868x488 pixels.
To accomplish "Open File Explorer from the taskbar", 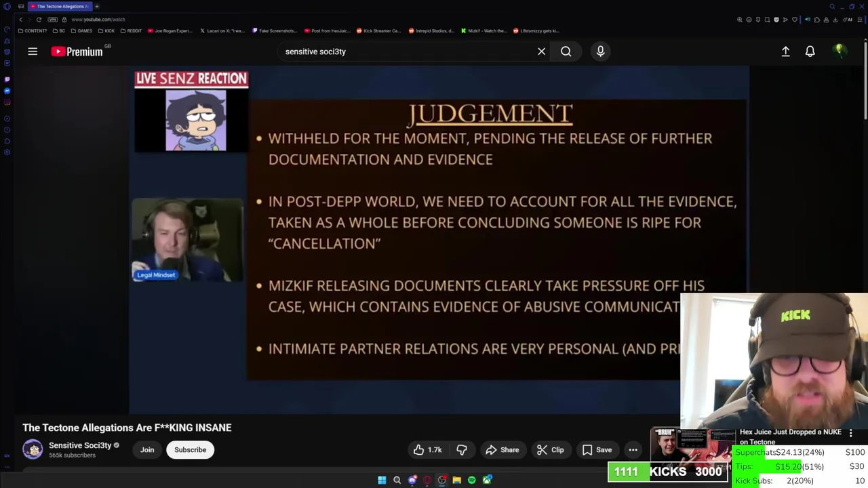I will [457, 480].
